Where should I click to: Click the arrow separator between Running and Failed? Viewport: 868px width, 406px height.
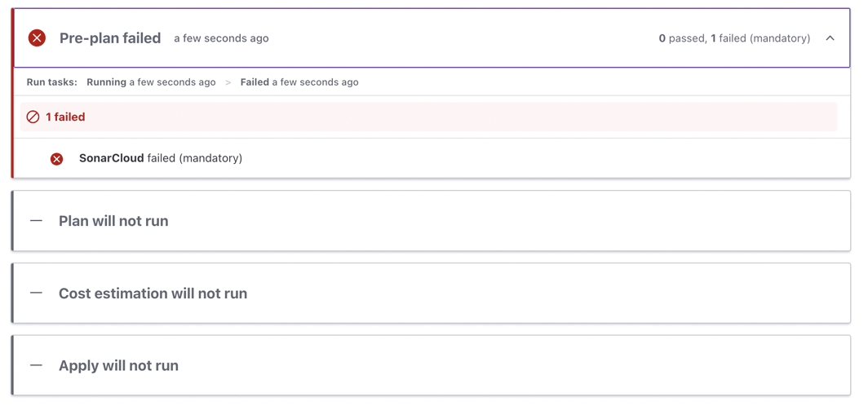tap(228, 82)
